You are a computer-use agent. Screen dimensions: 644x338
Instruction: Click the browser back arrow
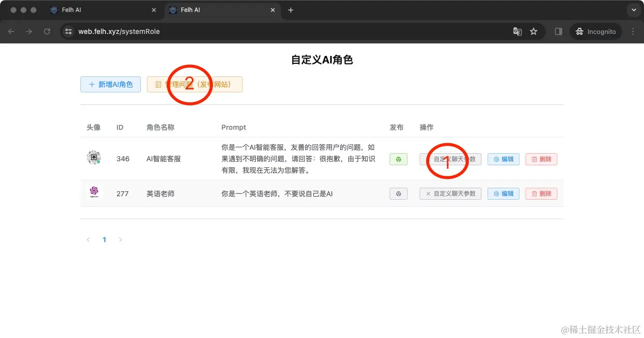tap(11, 31)
